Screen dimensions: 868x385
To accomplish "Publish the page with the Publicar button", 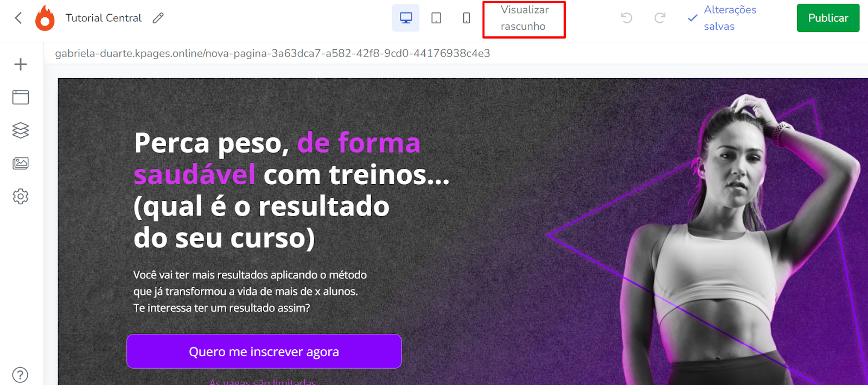I will pos(828,18).
